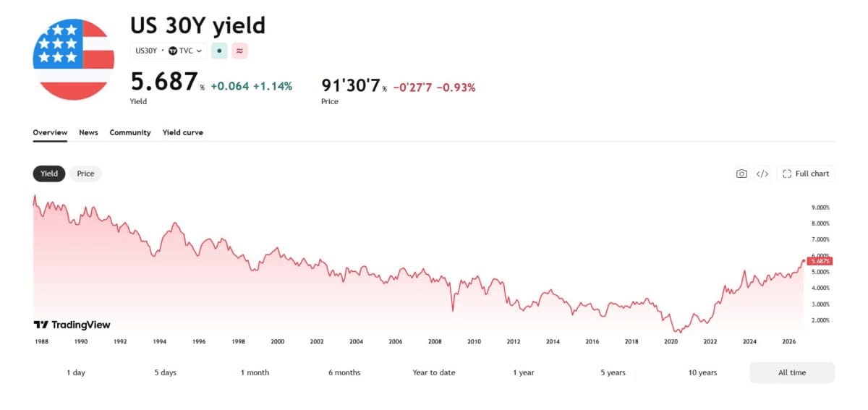This screenshot has width=868, height=410.
Task: Select the 6 months range
Action: [344, 372]
